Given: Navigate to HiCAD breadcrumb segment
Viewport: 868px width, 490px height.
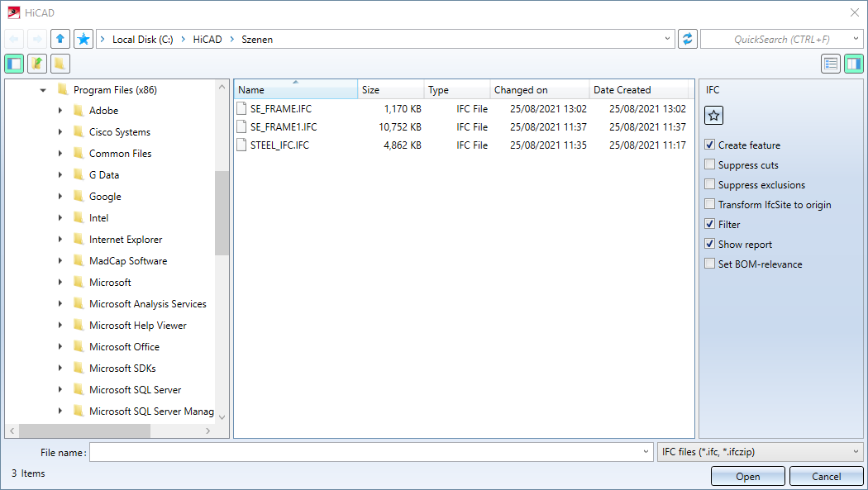Looking at the screenshot, I should [x=207, y=40].
